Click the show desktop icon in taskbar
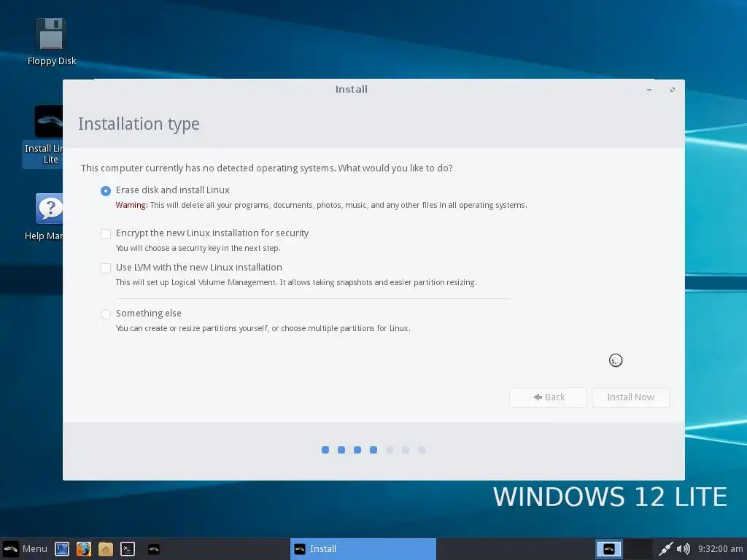The image size is (747, 560). [x=62, y=549]
